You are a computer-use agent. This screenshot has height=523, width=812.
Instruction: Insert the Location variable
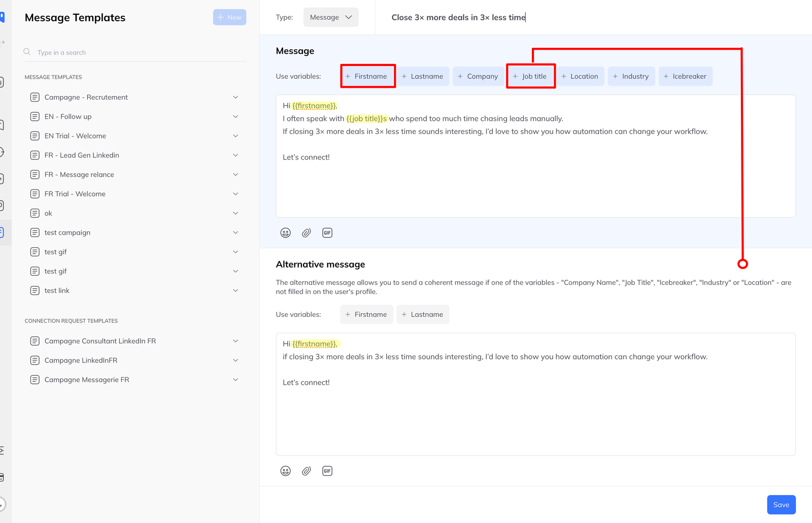580,76
